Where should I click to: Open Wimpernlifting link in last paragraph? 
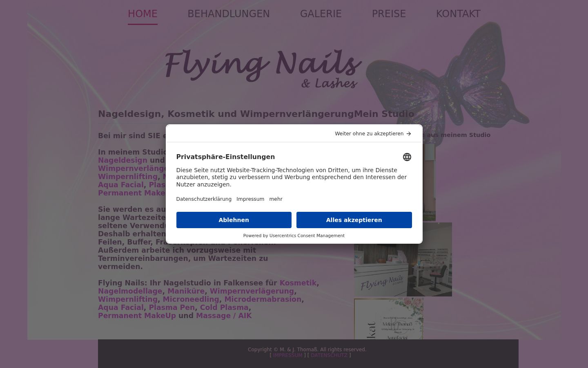[128, 299]
